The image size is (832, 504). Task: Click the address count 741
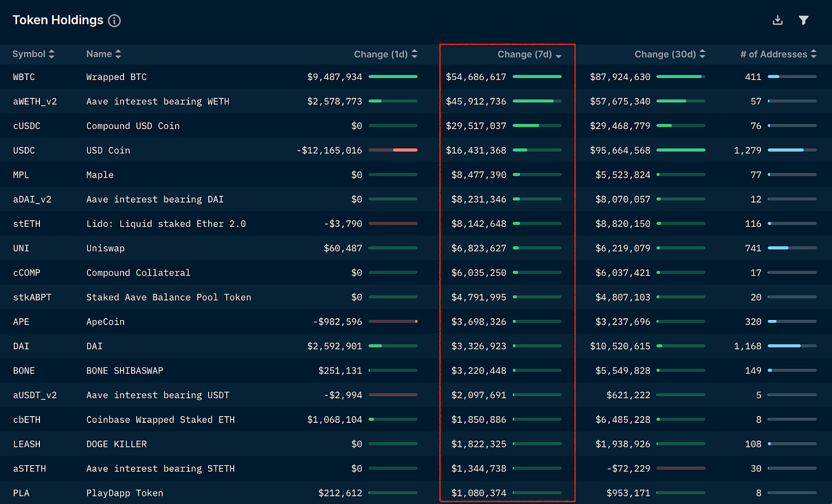[x=753, y=249]
